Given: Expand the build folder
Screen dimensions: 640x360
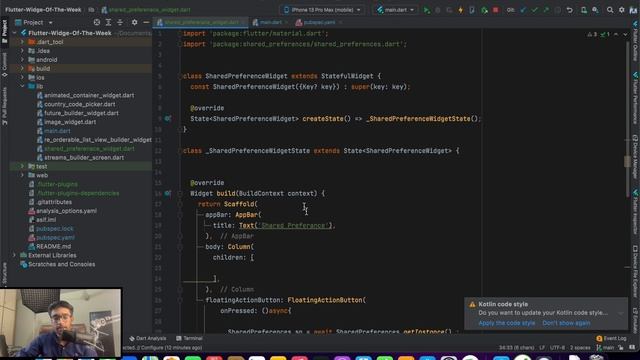Looking at the screenshot, I should click(22, 69).
